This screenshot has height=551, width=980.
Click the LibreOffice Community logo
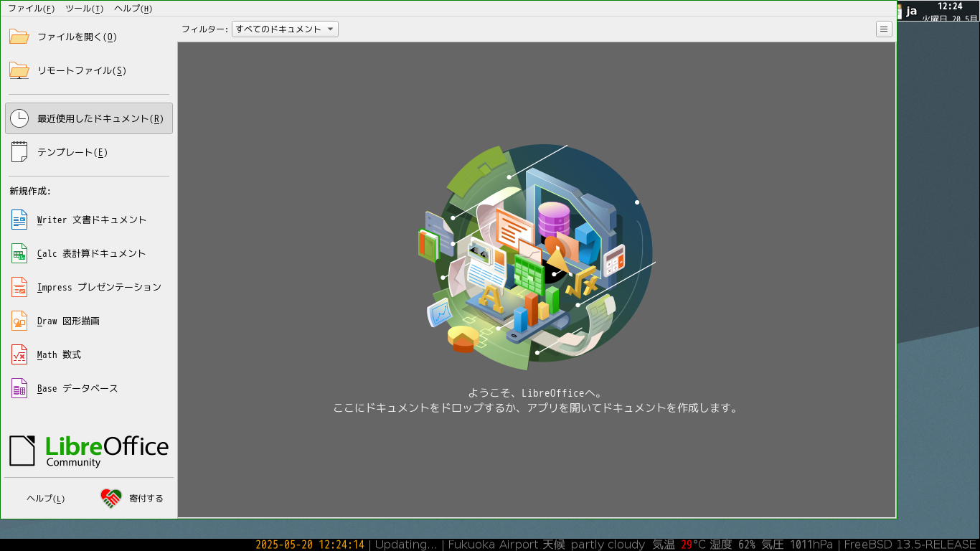[x=89, y=451]
